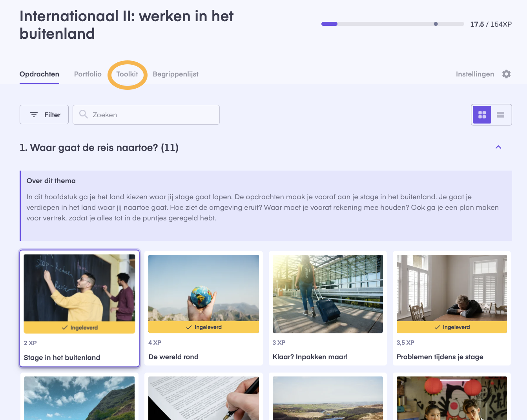Image resolution: width=527 pixels, height=420 pixels.
Task: Click the page title 'Internationaal II: werken in het buitenland'
Action: click(126, 25)
